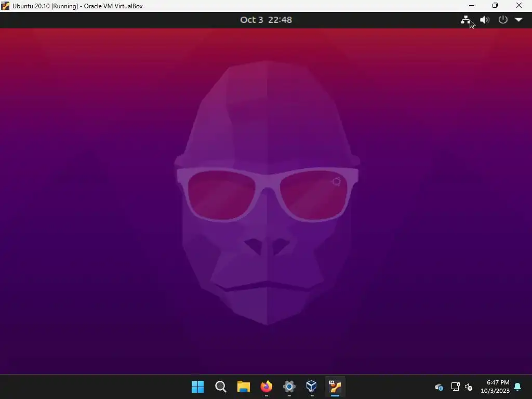Click the VirtualBox window title icon
The width and height of the screenshot is (532, 399).
tap(5, 6)
